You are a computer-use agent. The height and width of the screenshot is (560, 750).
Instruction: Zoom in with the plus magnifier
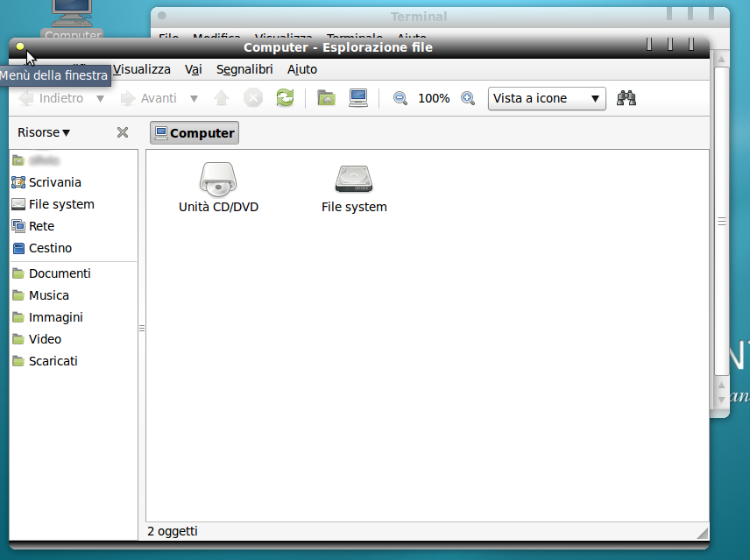(x=468, y=98)
